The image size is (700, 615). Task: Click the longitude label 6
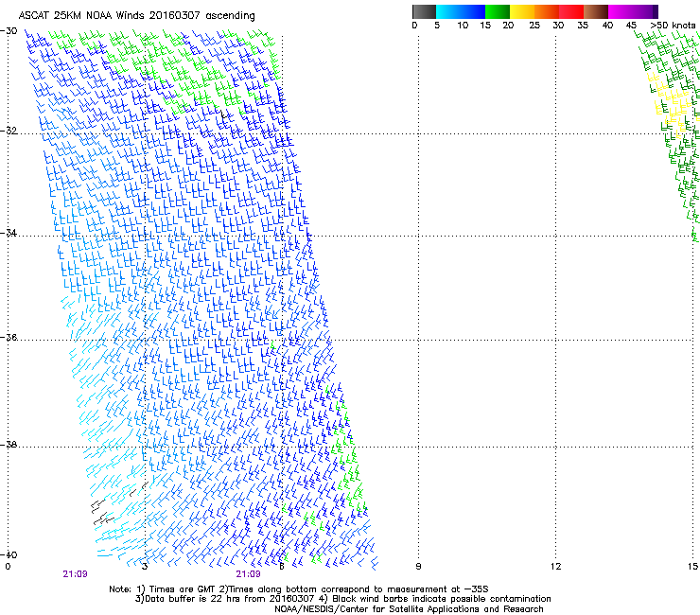282,567
